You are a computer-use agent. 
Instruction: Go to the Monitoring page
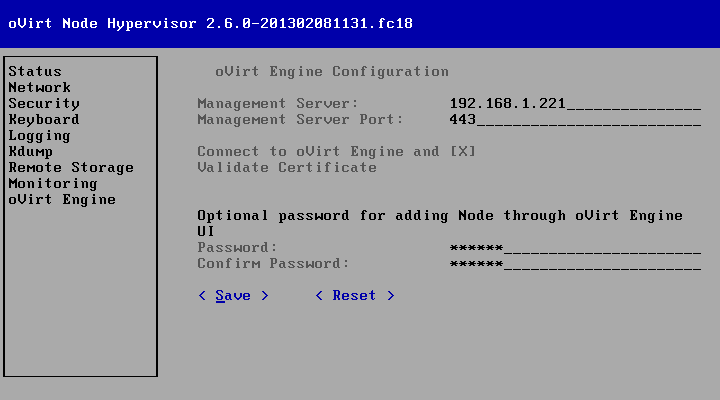[53, 184]
